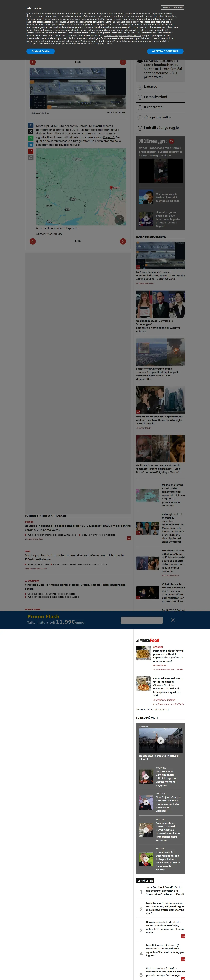This screenshot has height=980, width=210.
Task: Open Netflix e Prime stasera article
Action: click(x=158, y=469)
